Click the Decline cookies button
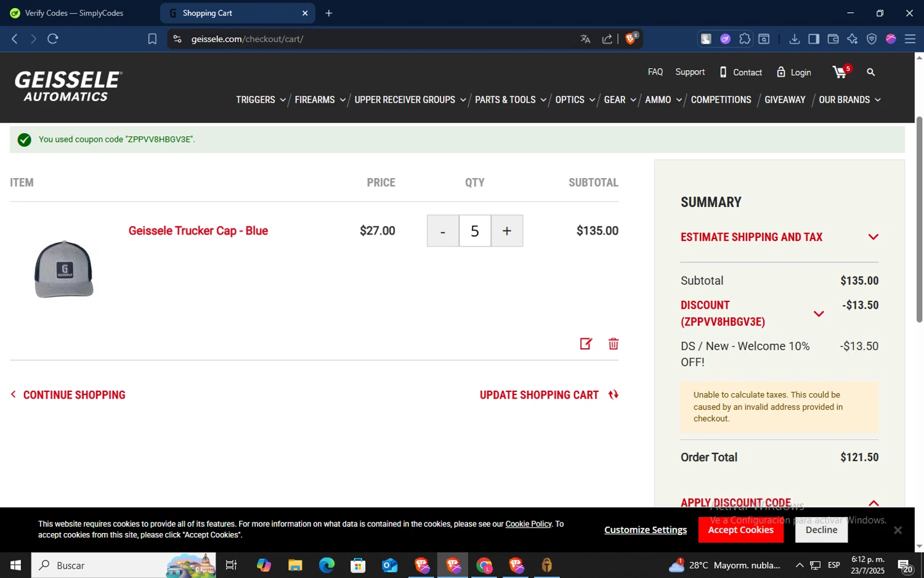Viewport: 924px width, 578px height. tap(821, 530)
